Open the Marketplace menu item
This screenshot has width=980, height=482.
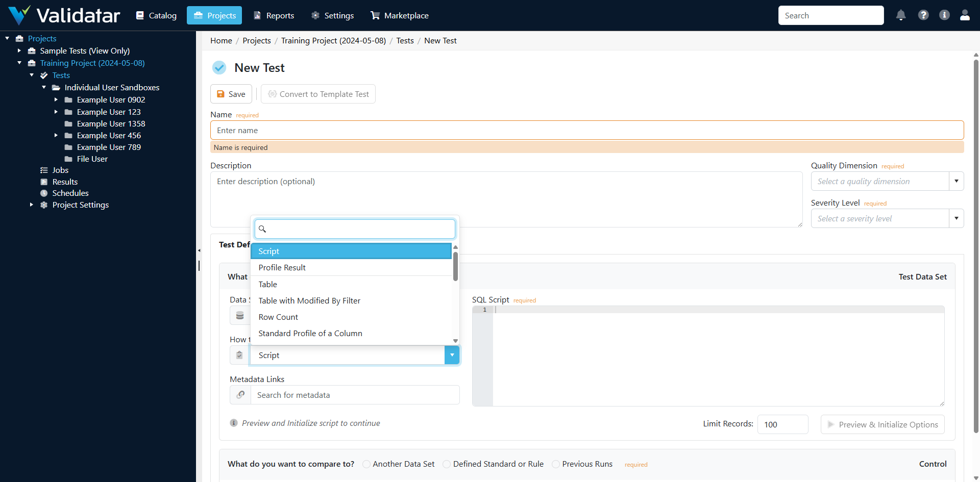(x=399, y=15)
